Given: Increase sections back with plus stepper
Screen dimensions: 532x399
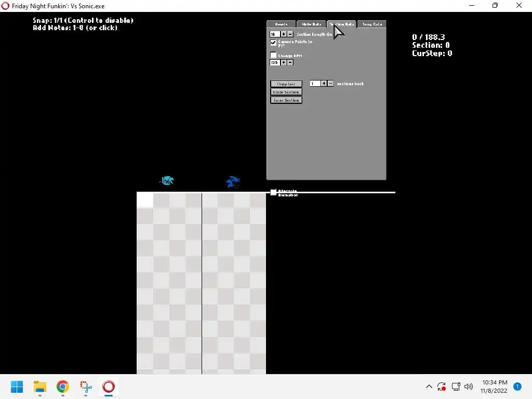Looking at the screenshot, I should (x=324, y=84).
